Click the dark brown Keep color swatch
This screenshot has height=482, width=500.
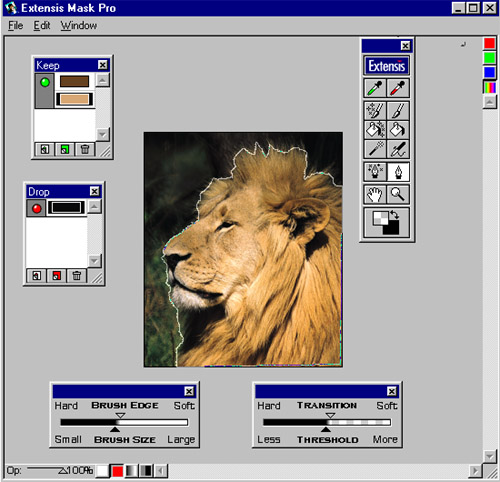pos(74,81)
